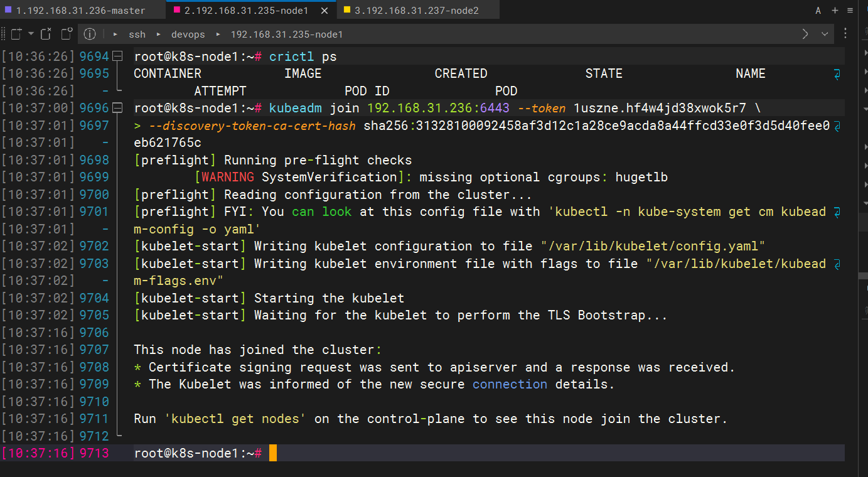
Task: Click the right chevron in the address bar
Action: pyautogui.click(x=805, y=34)
